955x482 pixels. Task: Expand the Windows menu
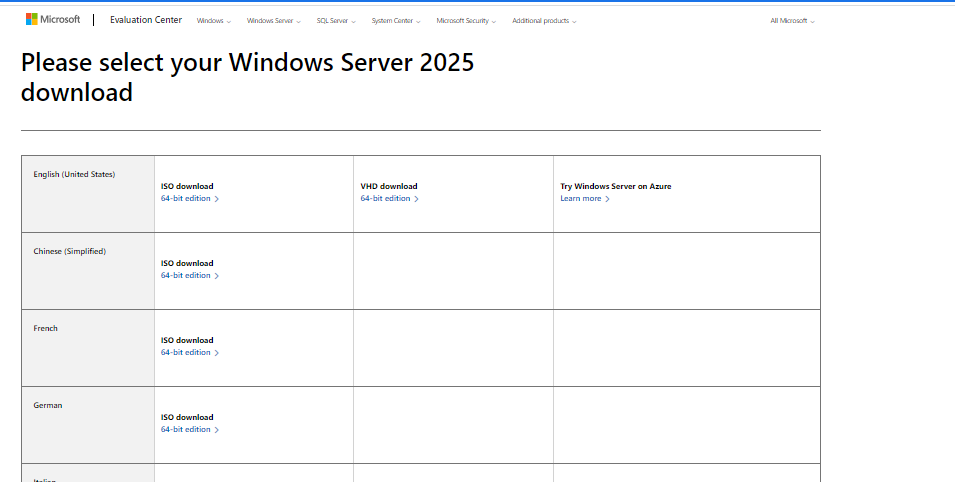214,21
